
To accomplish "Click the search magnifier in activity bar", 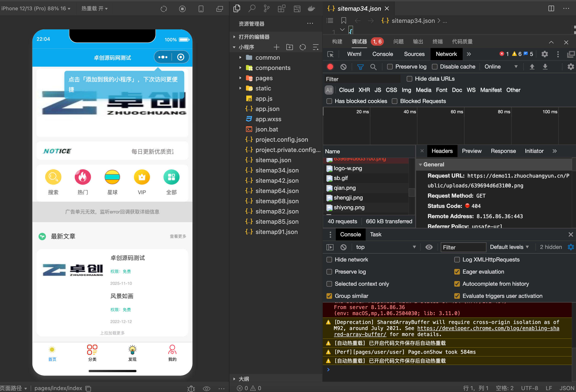I will coord(252,9).
